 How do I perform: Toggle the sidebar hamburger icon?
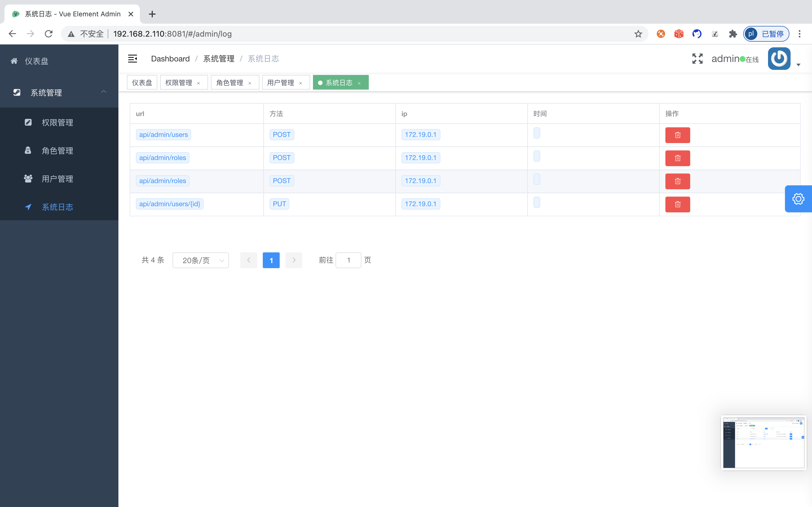(133, 59)
